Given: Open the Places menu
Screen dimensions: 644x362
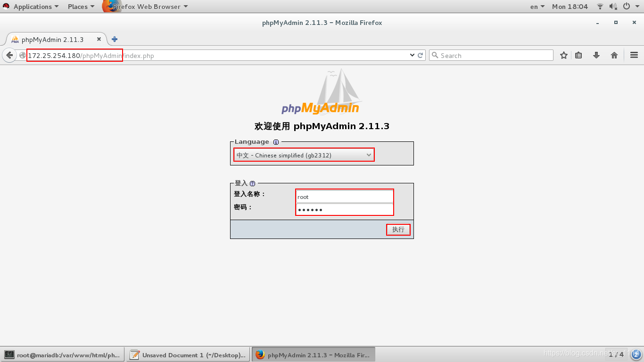Looking at the screenshot, I should point(81,7).
